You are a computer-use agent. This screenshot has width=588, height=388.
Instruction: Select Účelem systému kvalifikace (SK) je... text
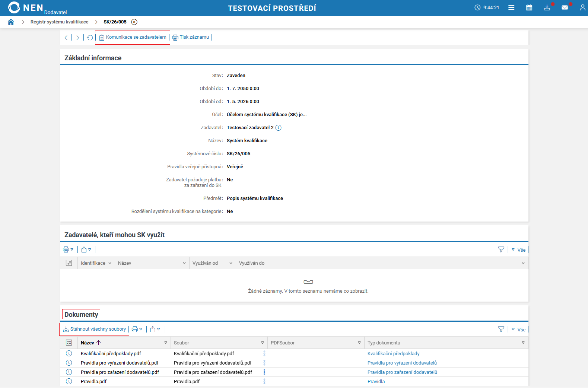(267, 115)
